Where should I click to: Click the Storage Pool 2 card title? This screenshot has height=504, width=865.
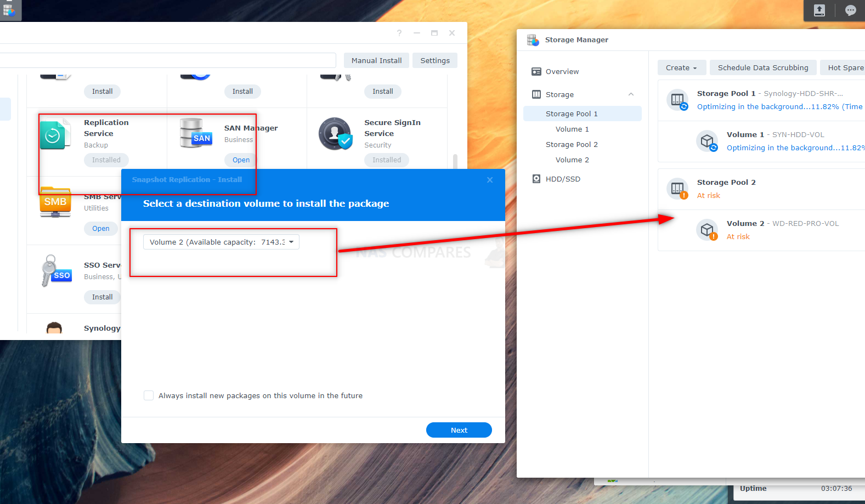726,182
